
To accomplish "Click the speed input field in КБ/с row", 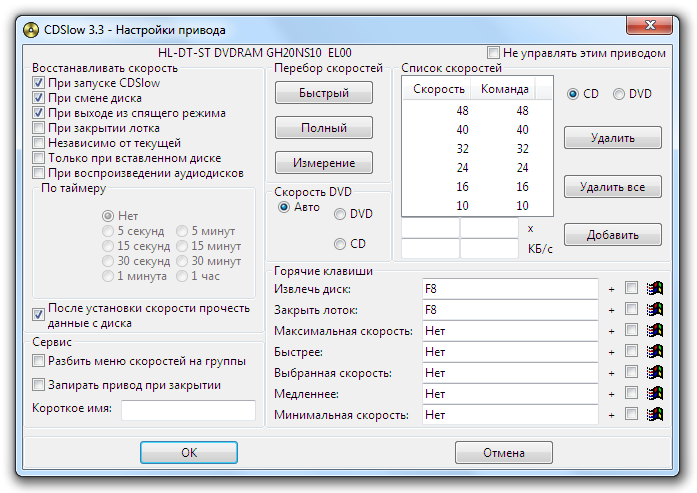I will (x=430, y=249).
